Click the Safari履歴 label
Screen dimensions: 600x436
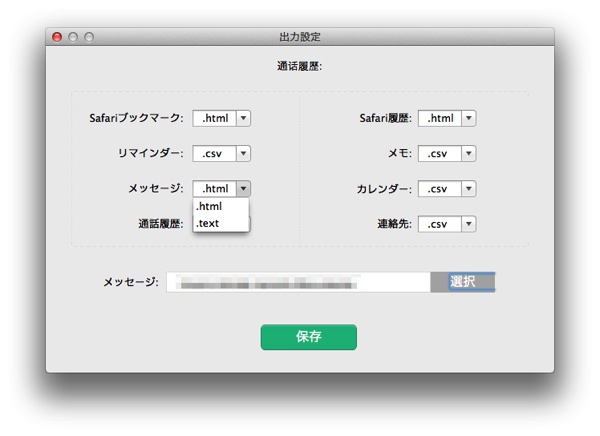click(x=386, y=118)
